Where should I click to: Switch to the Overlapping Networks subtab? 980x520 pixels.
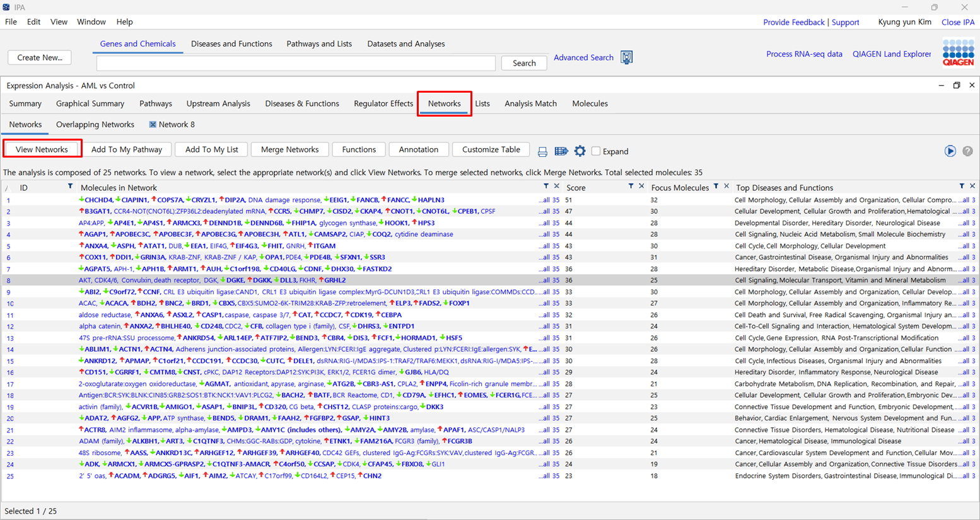click(x=95, y=124)
